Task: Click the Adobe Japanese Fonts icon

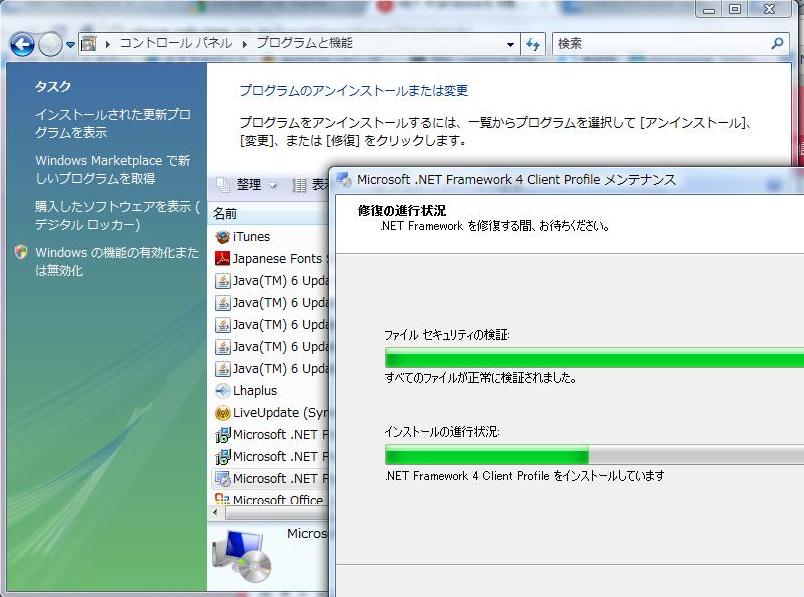Action: (222, 259)
